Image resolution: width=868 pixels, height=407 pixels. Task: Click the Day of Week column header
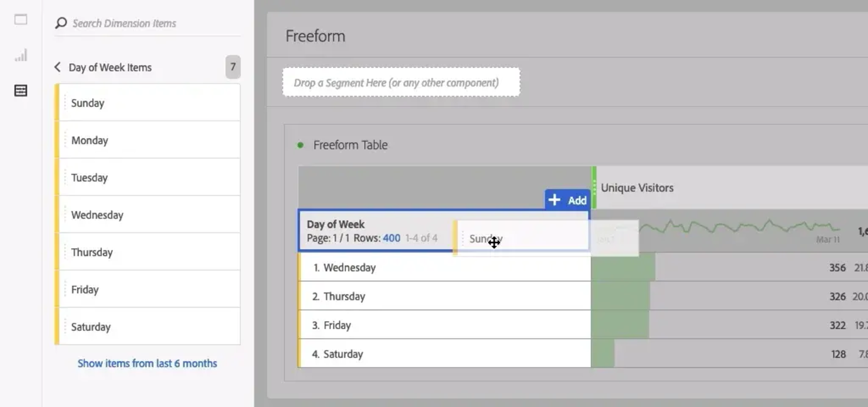point(336,224)
